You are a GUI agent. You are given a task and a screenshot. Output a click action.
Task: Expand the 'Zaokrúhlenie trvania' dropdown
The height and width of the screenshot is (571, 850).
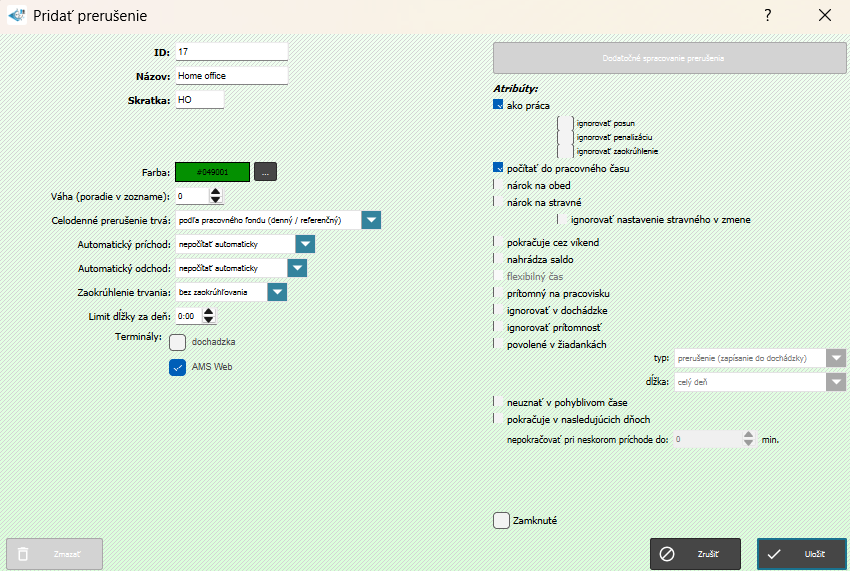pyautogui.click(x=277, y=292)
